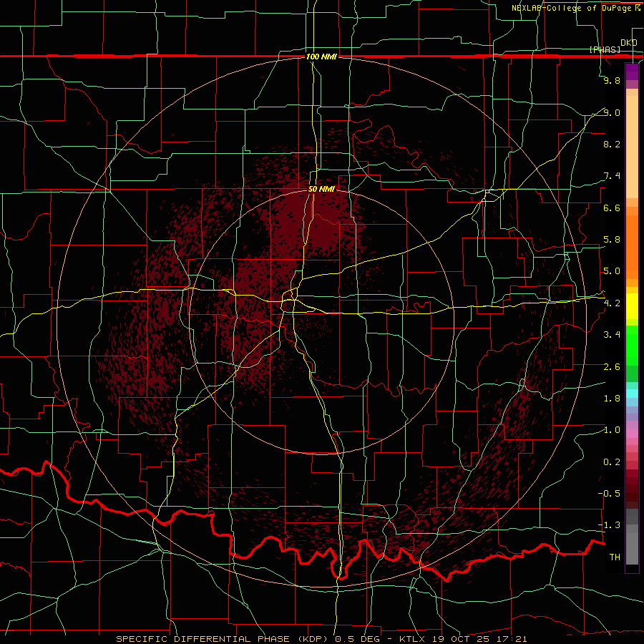Image resolution: width=644 pixels, height=644 pixels.
Task: Select the 9.8 value on the color scale
Action: tap(612, 80)
